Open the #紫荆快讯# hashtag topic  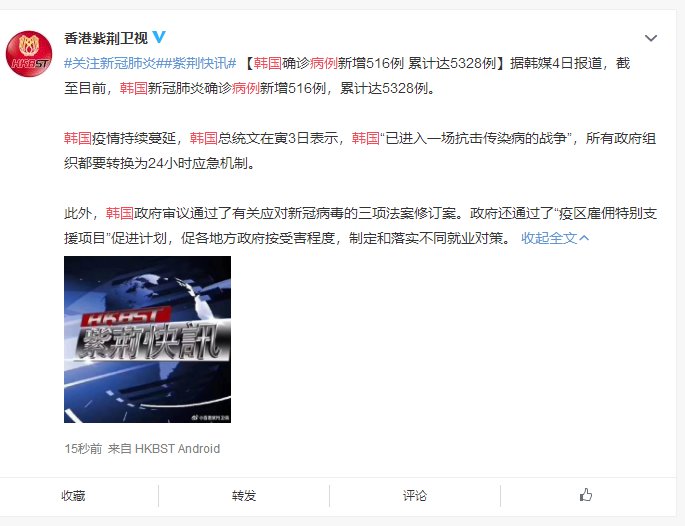tap(197, 63)
